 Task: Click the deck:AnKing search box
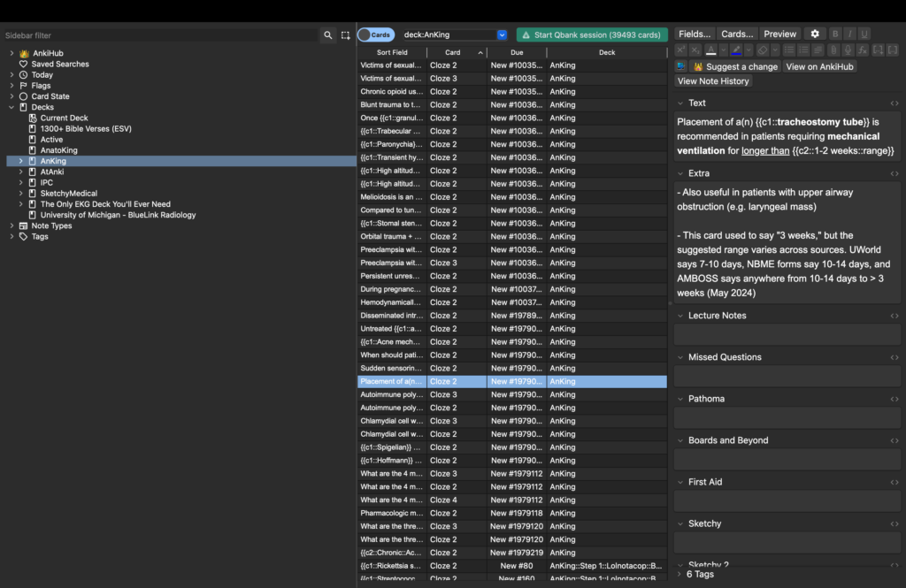[x=449, y=34]
